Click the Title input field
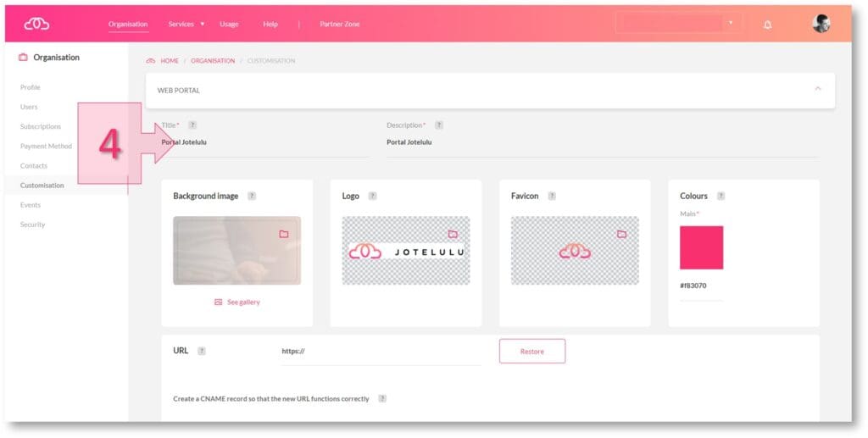868x438 pixels. (263, 142)
